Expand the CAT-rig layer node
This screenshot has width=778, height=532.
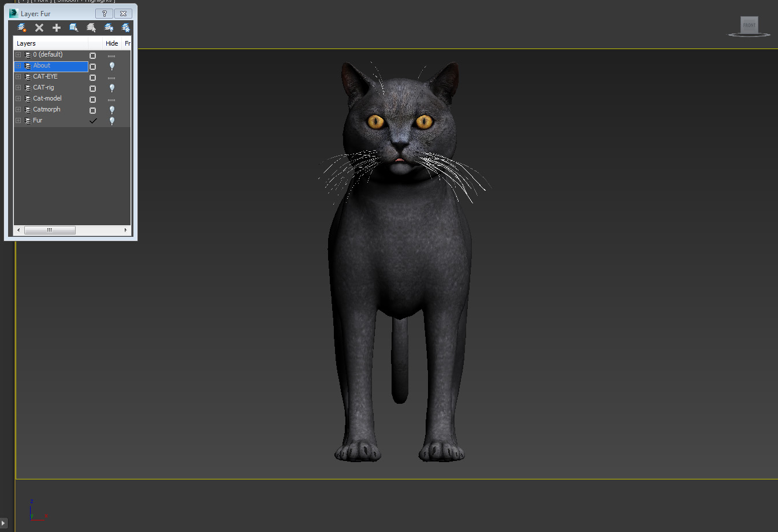[18, 87]
